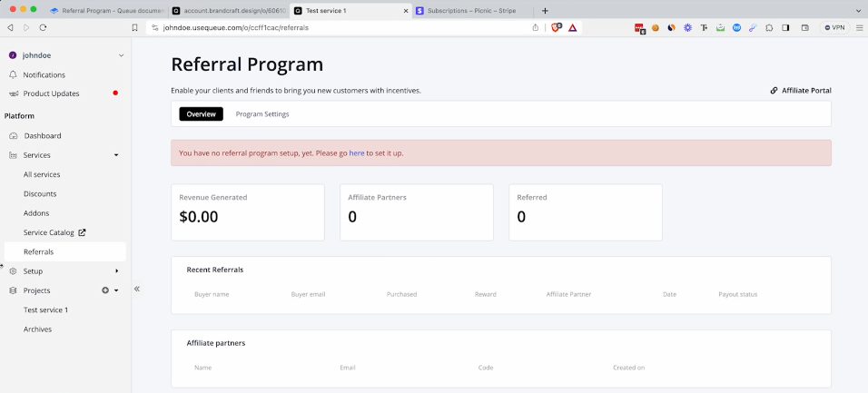
Task: Open All services page
Action: point(42,174)
